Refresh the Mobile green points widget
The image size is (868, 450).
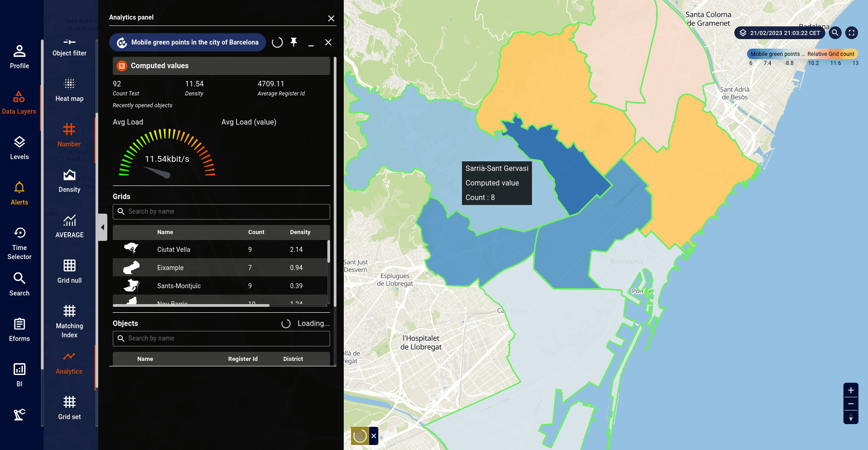(x=277, y=42)
